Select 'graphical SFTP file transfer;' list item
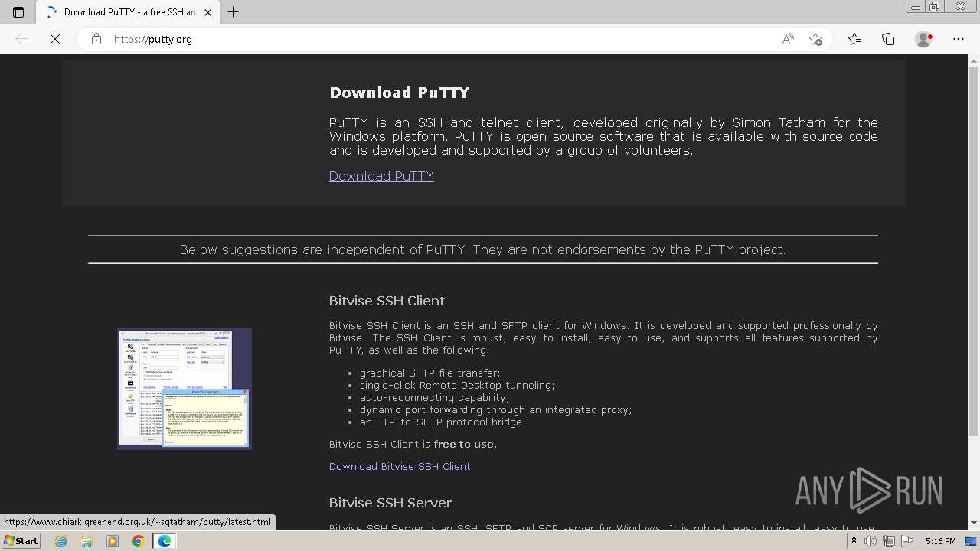980x551 pixels. pos(430,373)
